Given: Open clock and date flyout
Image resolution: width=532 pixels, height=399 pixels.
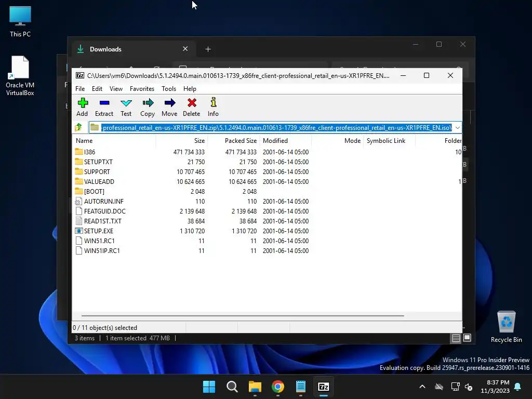Looking at the screenshot, I should (495, 387).
